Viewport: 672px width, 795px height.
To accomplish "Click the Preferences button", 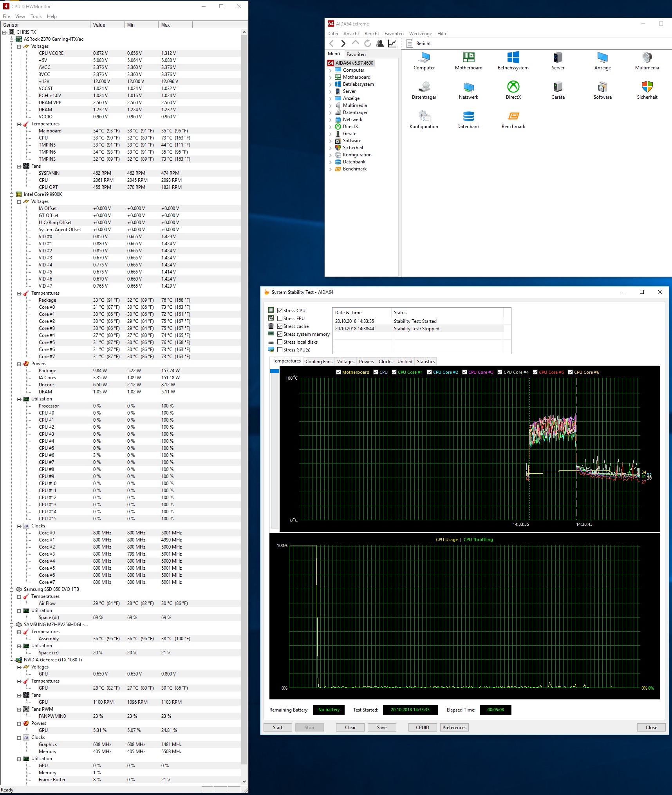I will click(454, 728).
